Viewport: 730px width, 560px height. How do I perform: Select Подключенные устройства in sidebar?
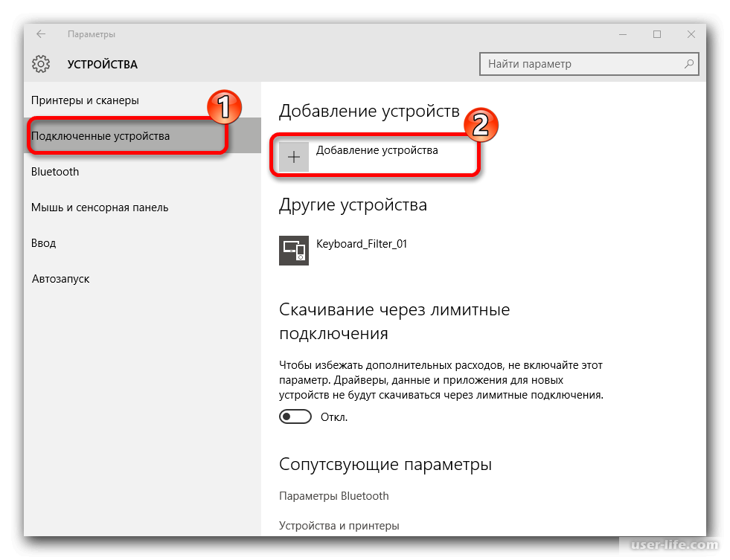[x=142, y=136]
